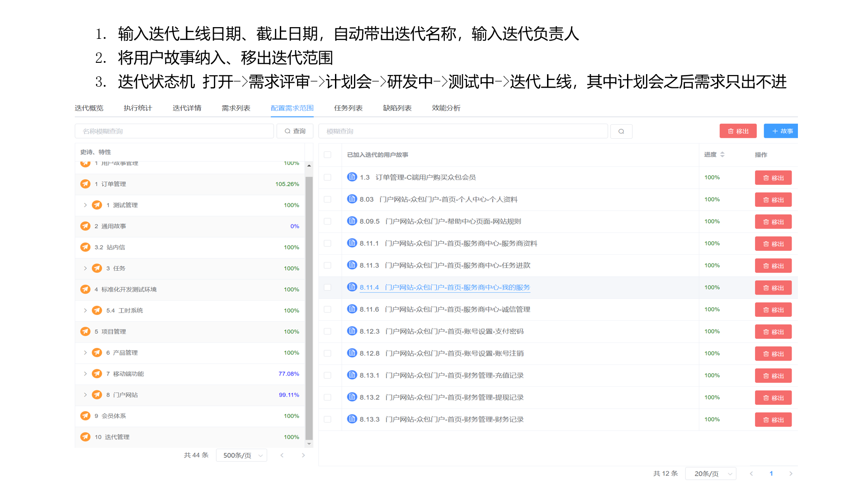This screenshot has height=488, width=868.
Task: Click the document icon for story 8.13.3
Action: [x=352, y=419]
